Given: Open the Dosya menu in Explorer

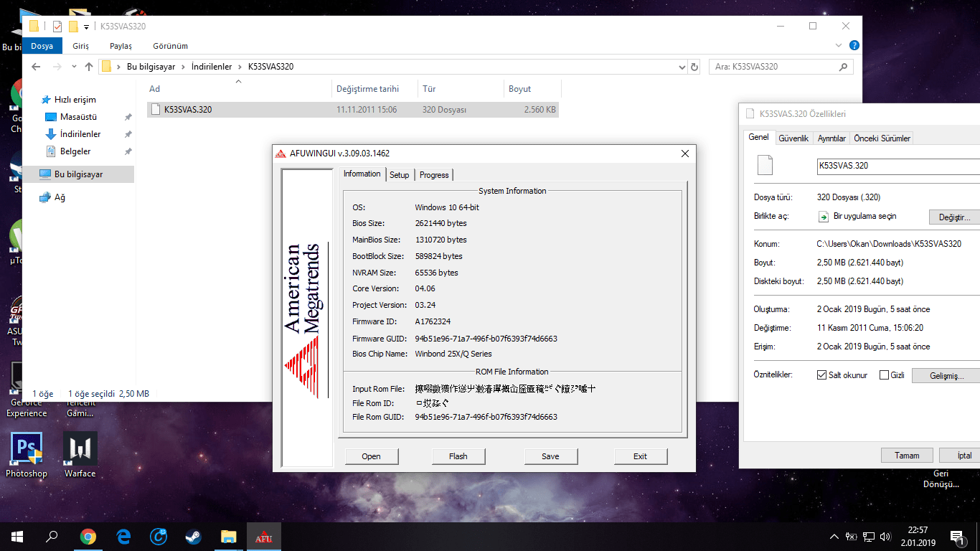Looking at the screenshot, I should pos(42,46).
